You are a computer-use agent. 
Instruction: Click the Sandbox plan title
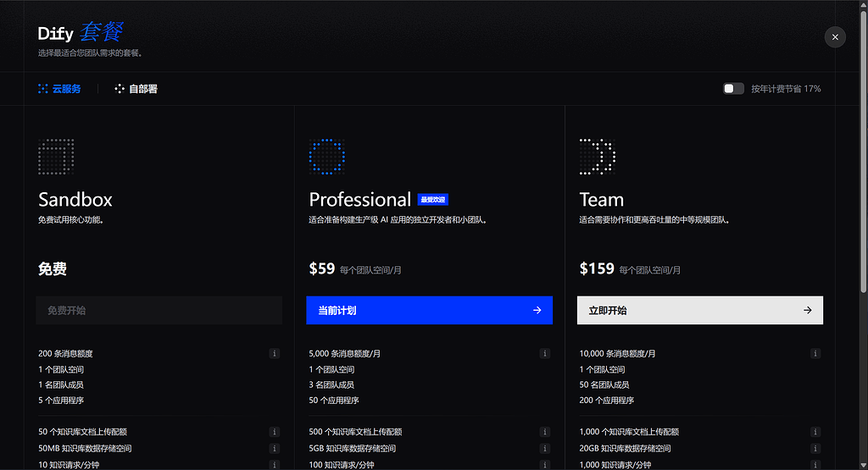click(x=75, y=199)
